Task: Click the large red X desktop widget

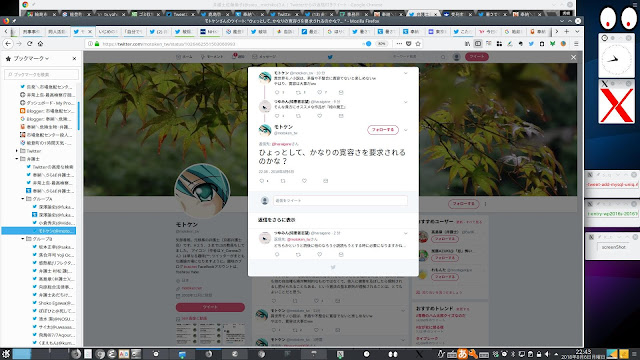Action: pos(617,105)
